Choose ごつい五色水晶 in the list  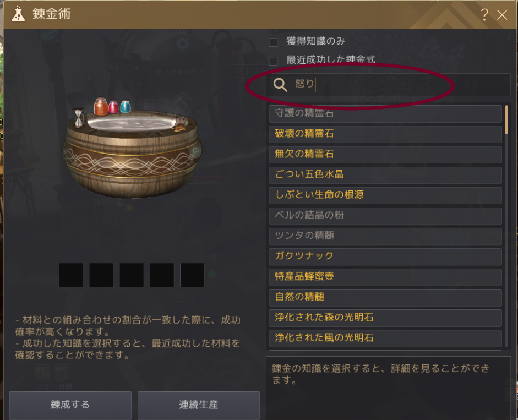385,174
